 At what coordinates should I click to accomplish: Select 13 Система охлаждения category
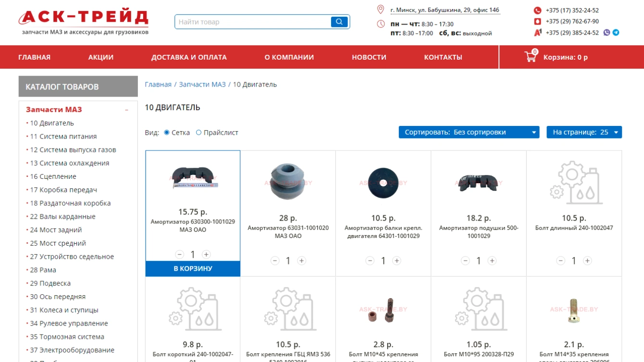70,163
